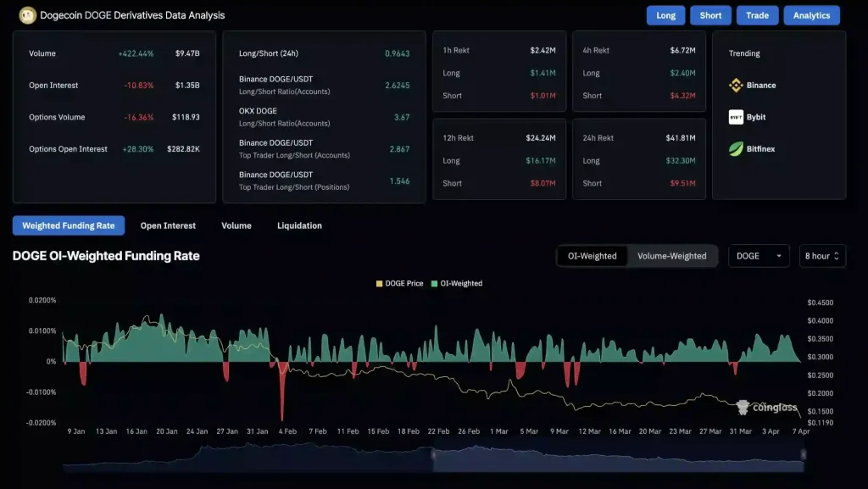Image resolution: width=868 pixels, height=489 pixels.
Task: Switch to Weighted Funding Rate tab
Action: pos(69,225)
